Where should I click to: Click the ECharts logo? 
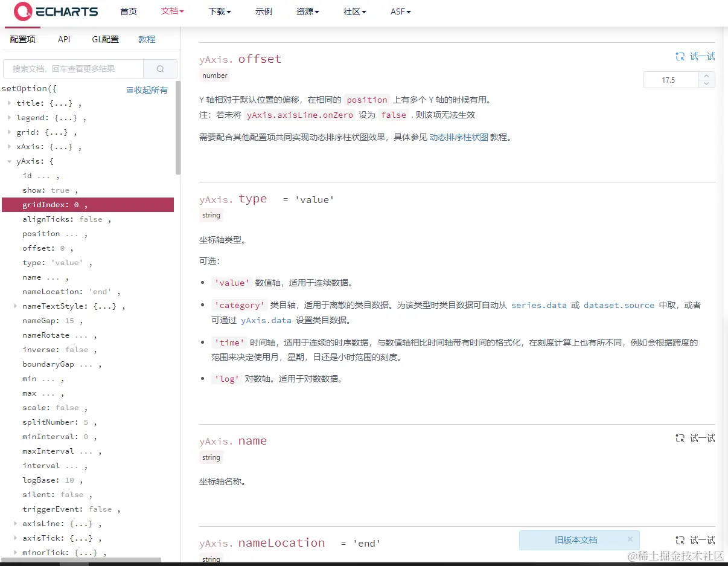pos(56,11)
